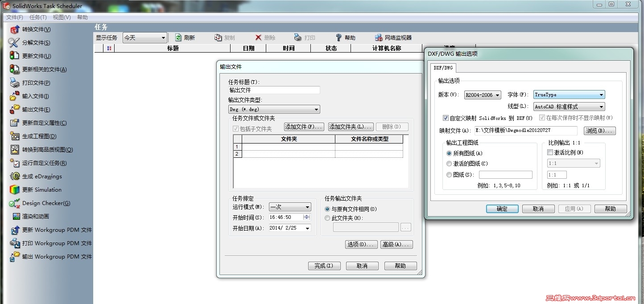644x304 pixels.
Task: Select 转换到高品质视图 icon
Action: (15, 150)
